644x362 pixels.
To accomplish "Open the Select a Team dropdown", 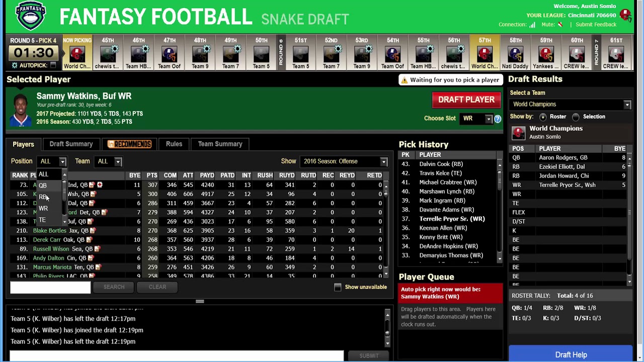I will (x=570, y=105).
